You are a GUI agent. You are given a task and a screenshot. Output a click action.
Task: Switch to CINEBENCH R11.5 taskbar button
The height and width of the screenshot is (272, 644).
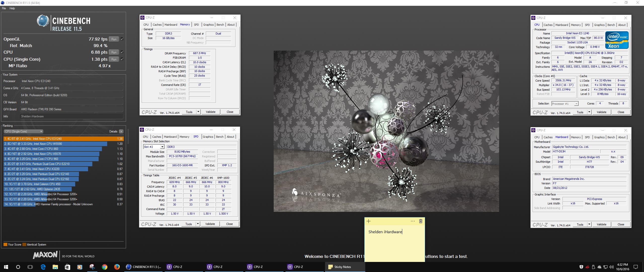tap(144, 267)
